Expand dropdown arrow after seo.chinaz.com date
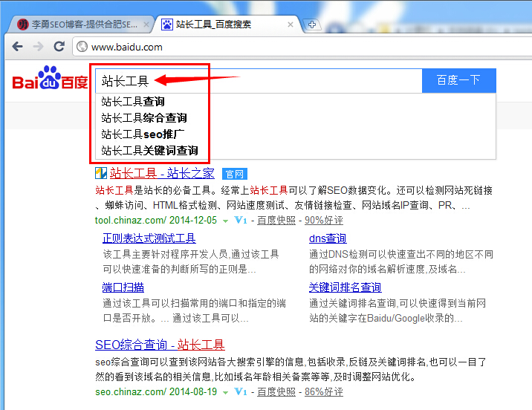Screen dimensions: 532x410 pyautogui.click(x=225, y=393)
